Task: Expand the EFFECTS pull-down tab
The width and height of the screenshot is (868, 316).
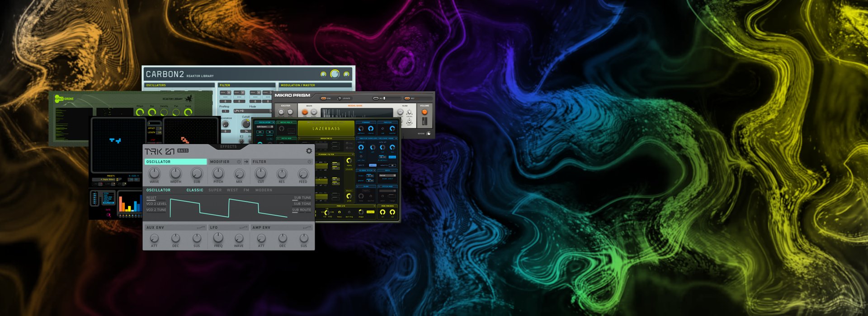Action: 228,147
